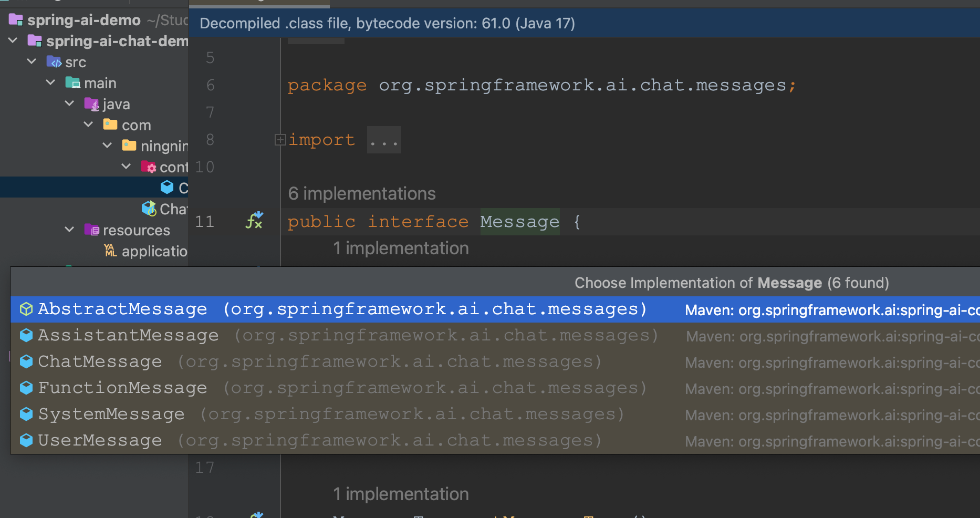This screenshot has width=980, height=518.
Task: Choose SystemMessage implementation
Action: point(495,415)
